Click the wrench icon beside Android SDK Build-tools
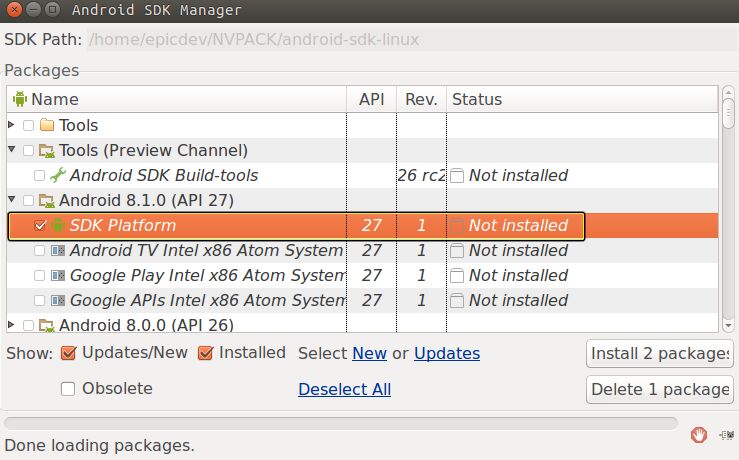Viewport: 739px width, 460px height. tap(58, 175)
